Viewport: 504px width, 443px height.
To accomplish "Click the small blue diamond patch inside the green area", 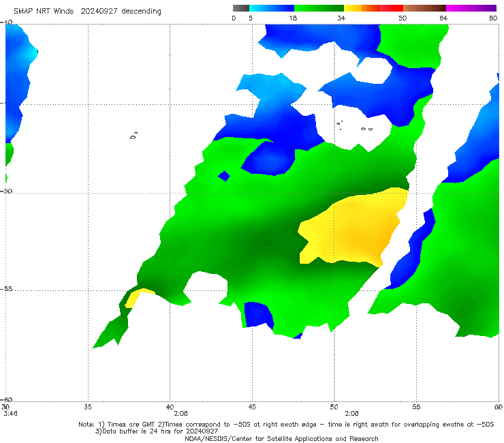I will tap(224, 177).
